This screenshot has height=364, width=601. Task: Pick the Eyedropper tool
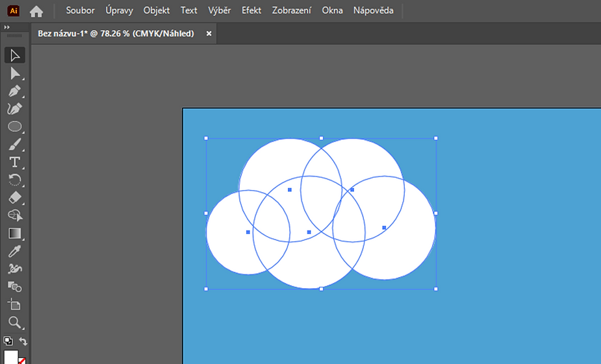point(15,251)
